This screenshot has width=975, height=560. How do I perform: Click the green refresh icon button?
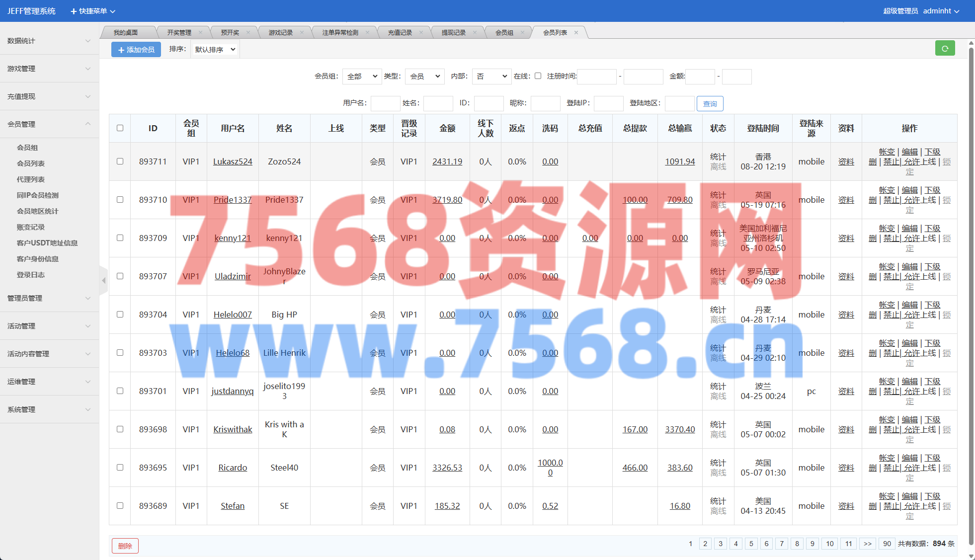[x=945, y=49]
